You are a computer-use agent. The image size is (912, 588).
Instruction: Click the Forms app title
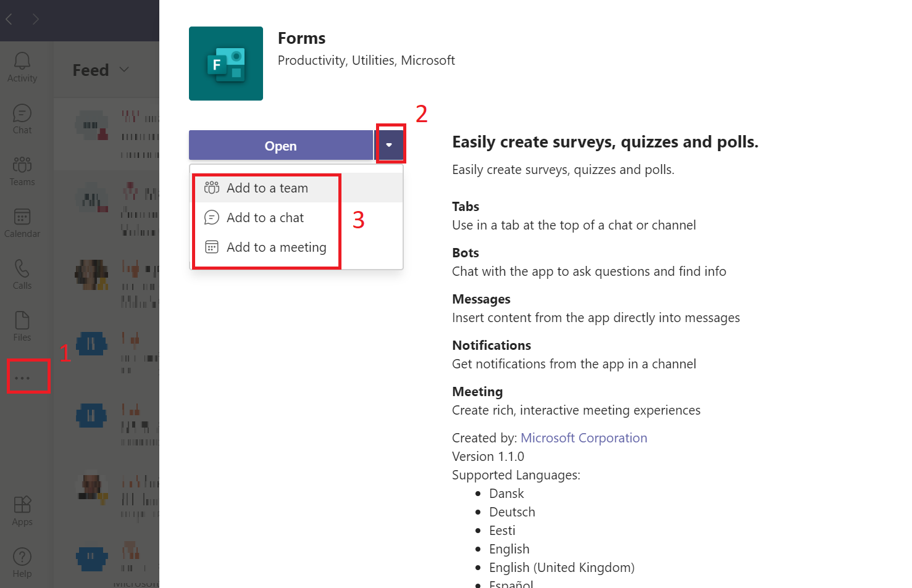[301, 38]
